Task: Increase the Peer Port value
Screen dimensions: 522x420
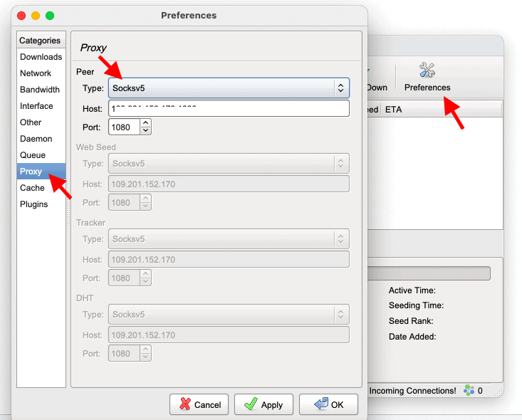Action: tap(145, 123)
